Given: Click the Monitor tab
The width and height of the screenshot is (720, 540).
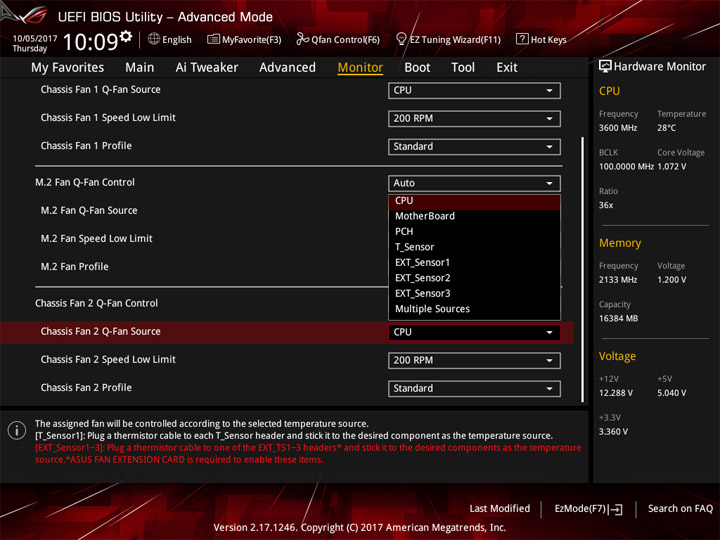Looking at the screenshot, I should tap(360, 68).
